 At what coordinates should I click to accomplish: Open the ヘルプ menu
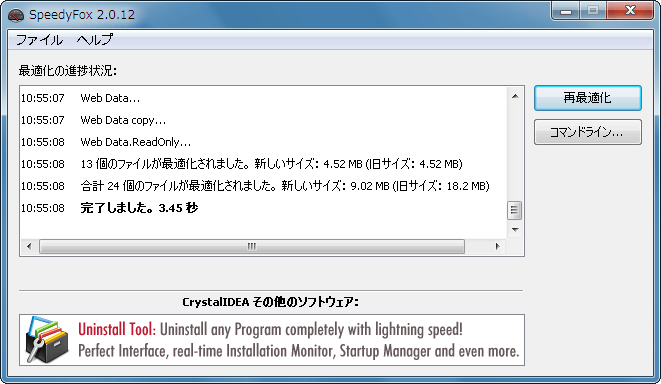[x=95, y=40]
